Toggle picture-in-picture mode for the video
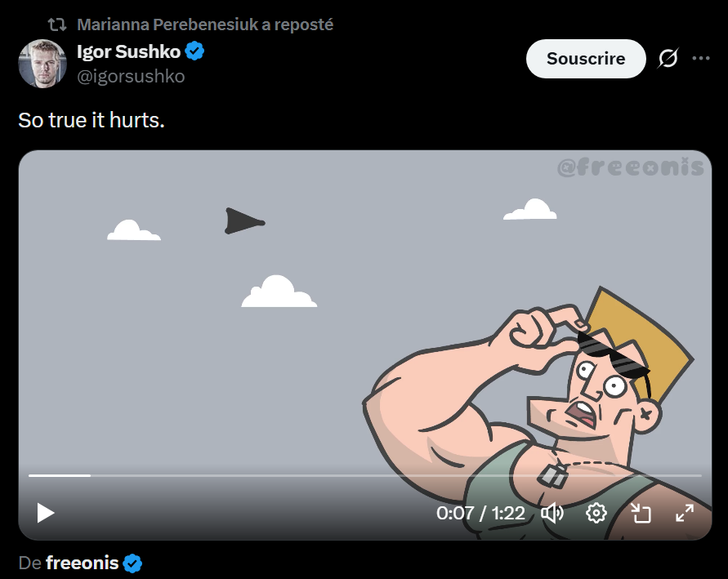Image resolution: width=728 pixels, height=579 pixels. [x=641, y=513]
